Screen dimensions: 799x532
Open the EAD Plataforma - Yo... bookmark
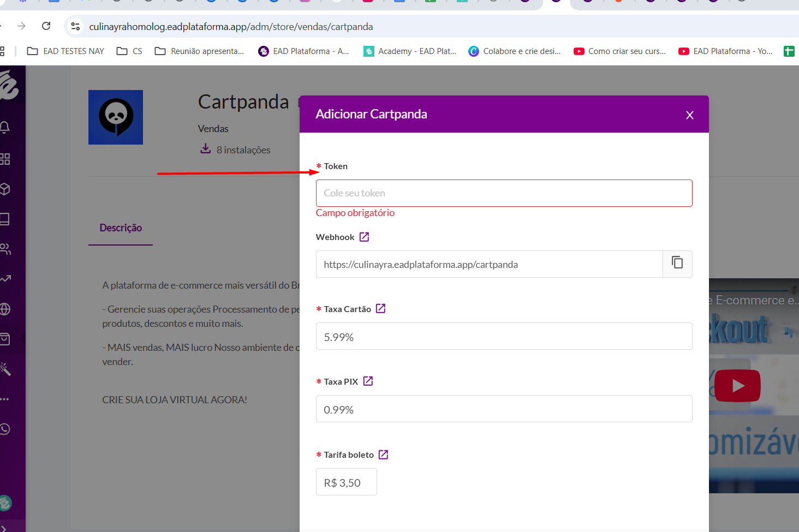(x=725, y=51)
